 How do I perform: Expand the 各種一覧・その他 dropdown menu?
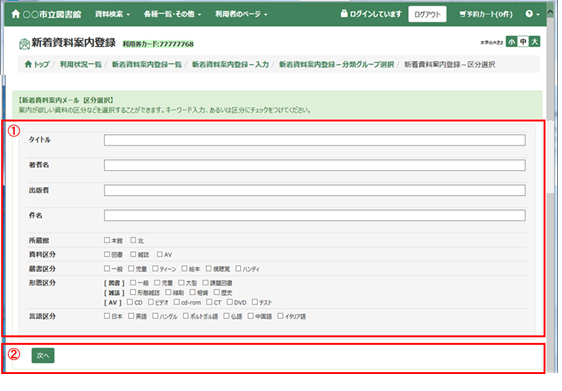click(172, 14)
